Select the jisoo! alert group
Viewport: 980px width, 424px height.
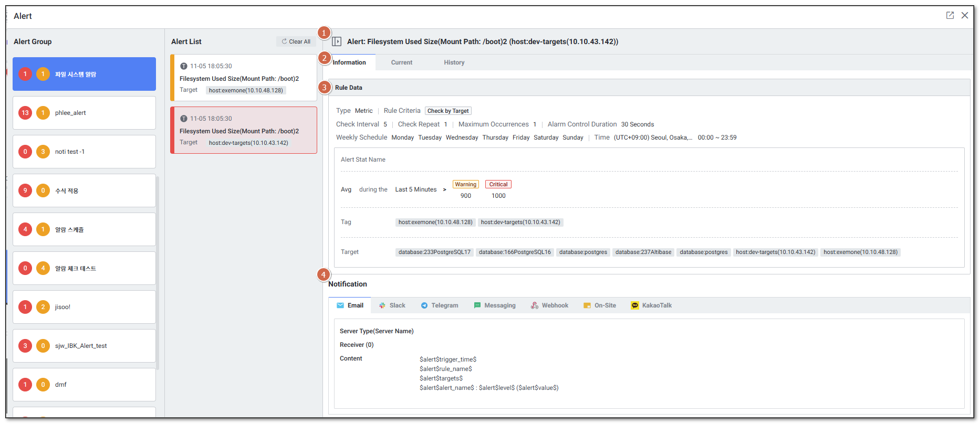tap(84, 307)
